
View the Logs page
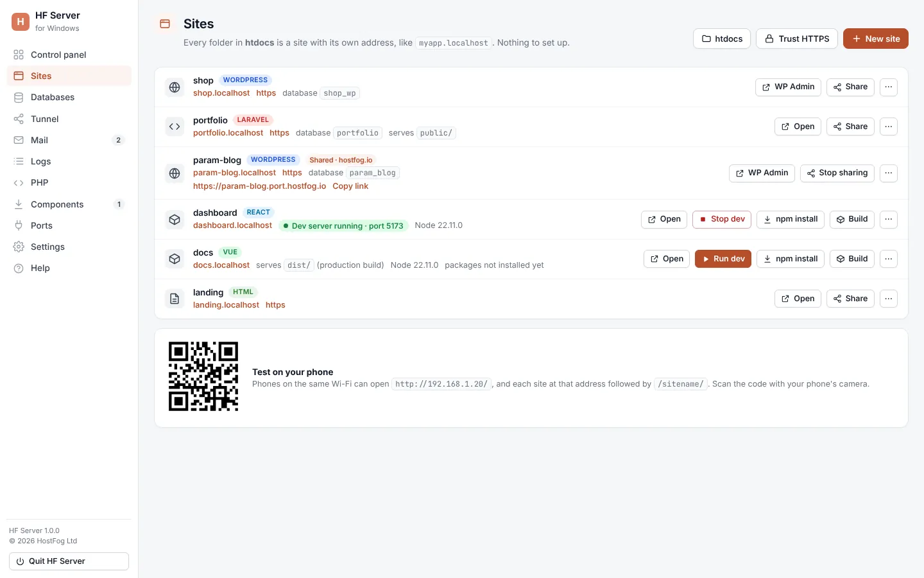(x=69, y=161)
